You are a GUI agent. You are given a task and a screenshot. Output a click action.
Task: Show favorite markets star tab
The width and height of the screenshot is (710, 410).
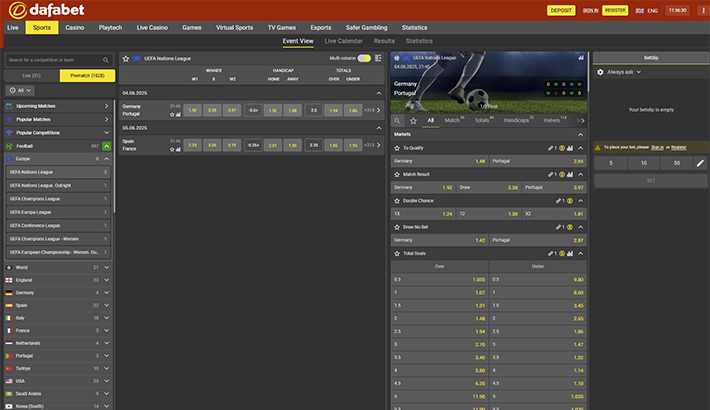413,121
